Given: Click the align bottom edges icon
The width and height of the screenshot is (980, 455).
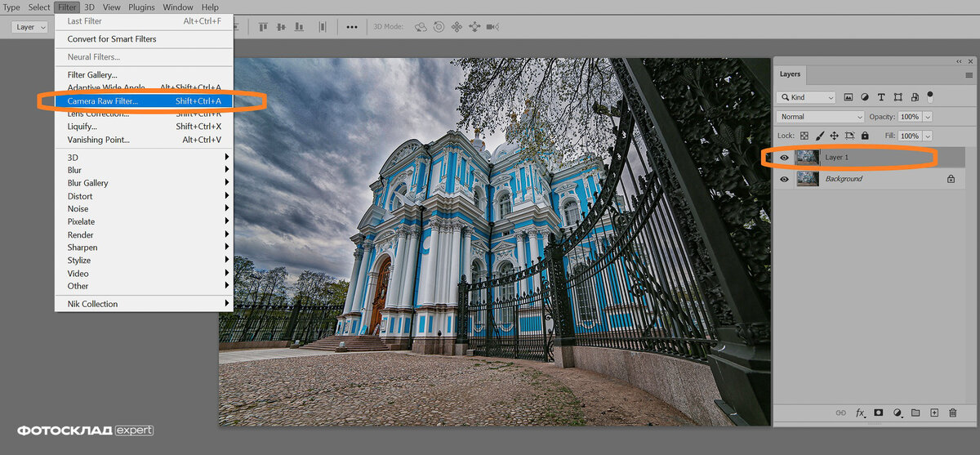Looking at the screenshot, I should pyautogui.click(x=300, y=27).
